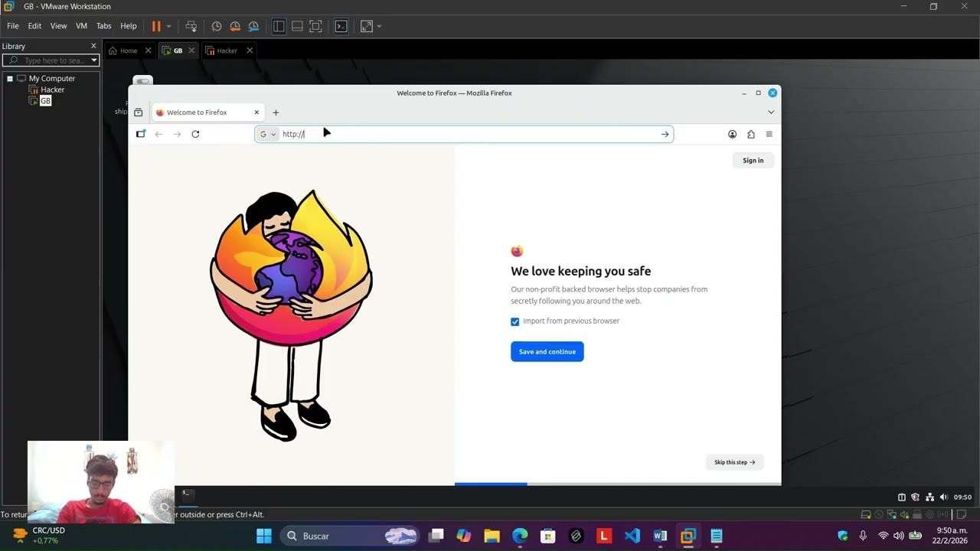Open VMware File menu
Image resolution: width=980 pixels, height=551 pixels.
(x=13, y=26)
